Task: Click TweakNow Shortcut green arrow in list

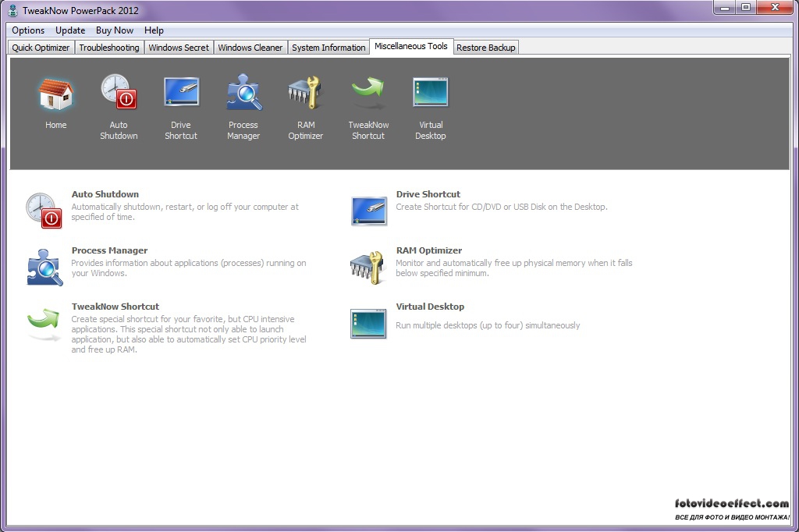Action: point(44,323)
